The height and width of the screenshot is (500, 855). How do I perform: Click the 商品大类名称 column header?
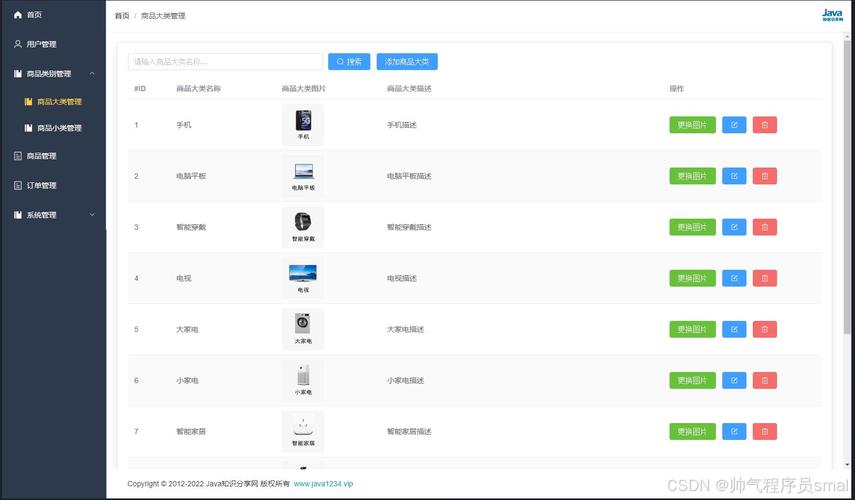click(198, 88)
